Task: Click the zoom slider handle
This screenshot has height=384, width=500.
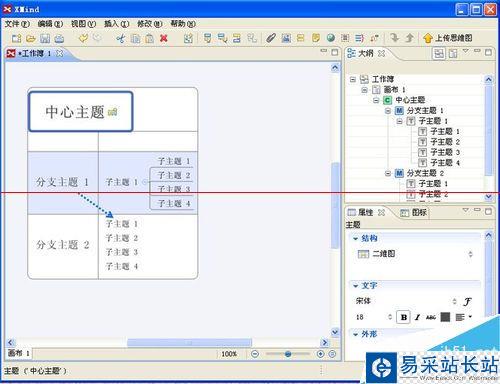Action: pos(288,354)
